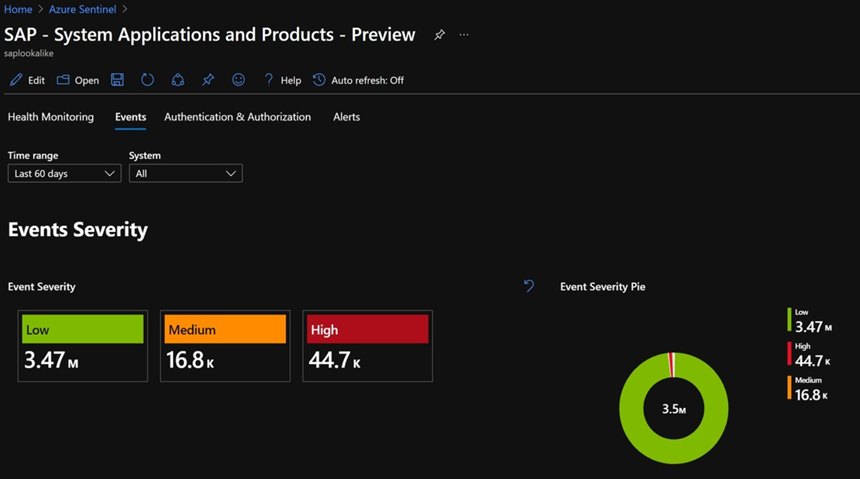Click the Edit pencil icon
Viewport: 860px width, 479px height.
tap(16, 80)
